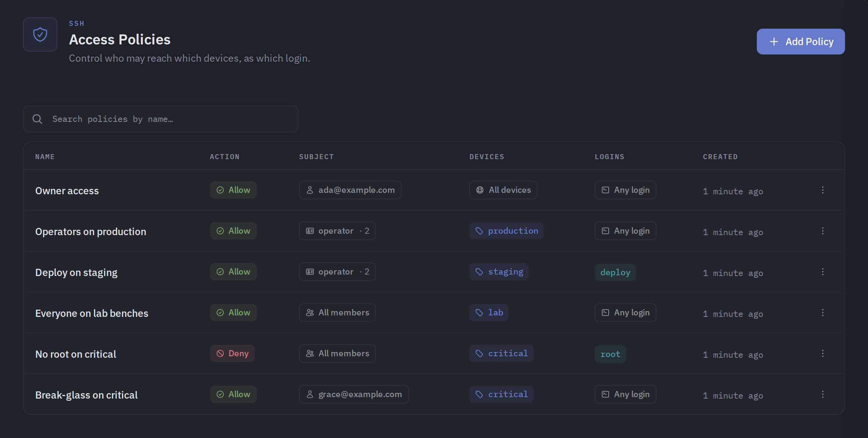This screenshot has width=868, height=438.
Task: Open the kebab menu for No root on critical
Action: pyautogui.click(x=823, y=353)
